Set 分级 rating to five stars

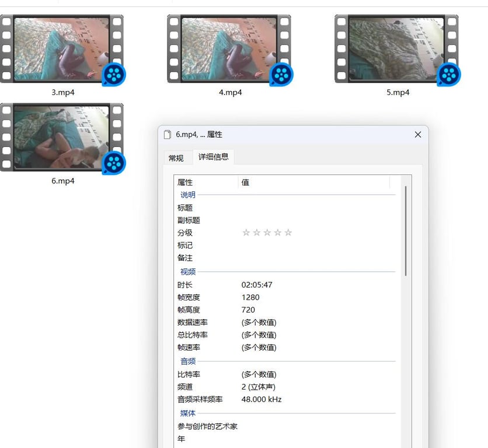[x=288, y=232]
